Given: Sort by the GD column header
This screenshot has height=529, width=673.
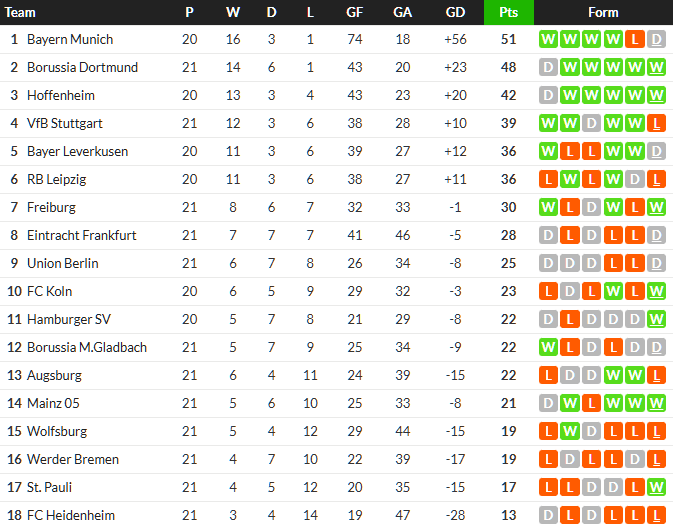Looking at the screenshot, I should pos(455,12).
